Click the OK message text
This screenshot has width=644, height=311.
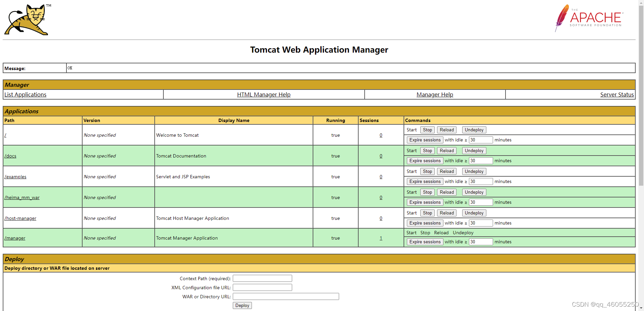[x=70, y=68]
